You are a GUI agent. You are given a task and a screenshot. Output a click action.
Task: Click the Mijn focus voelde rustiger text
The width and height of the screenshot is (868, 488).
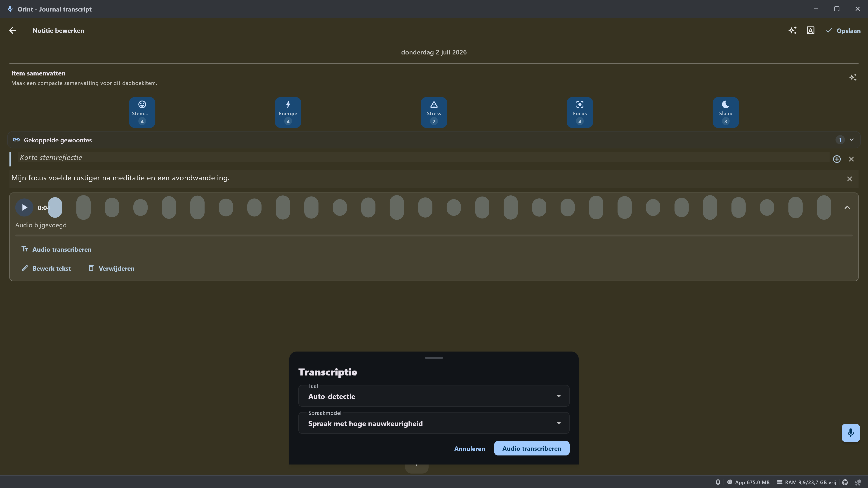[x=120, y=178]
